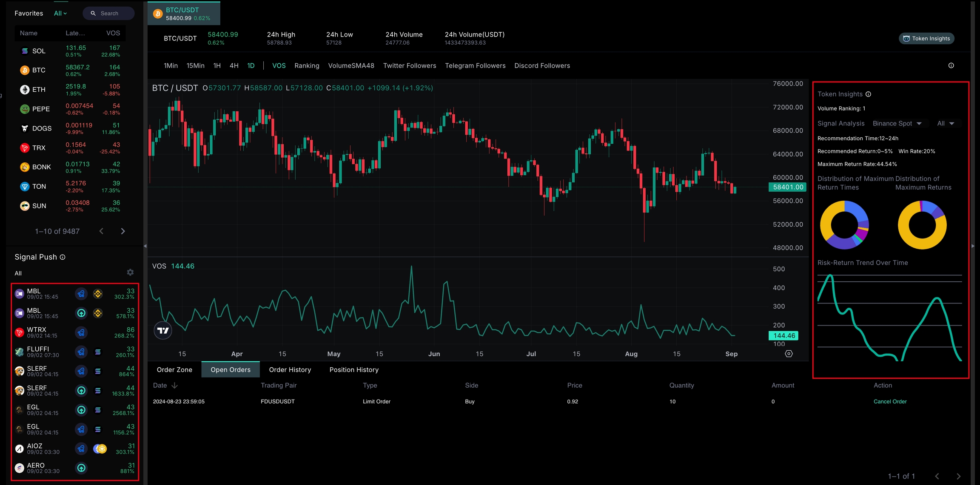Click BTC coin icon in favorites list

click(x=25, y=70)
